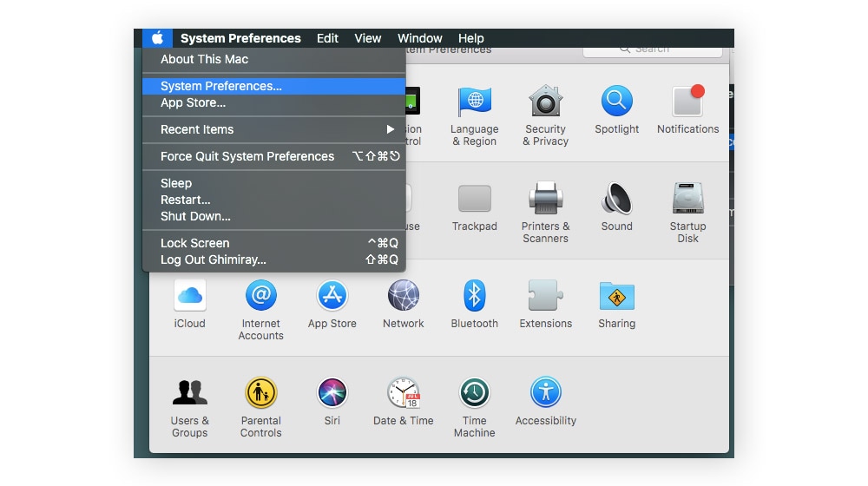
Task: Open Security & Privacy preferences
Action: click(545, 115)
